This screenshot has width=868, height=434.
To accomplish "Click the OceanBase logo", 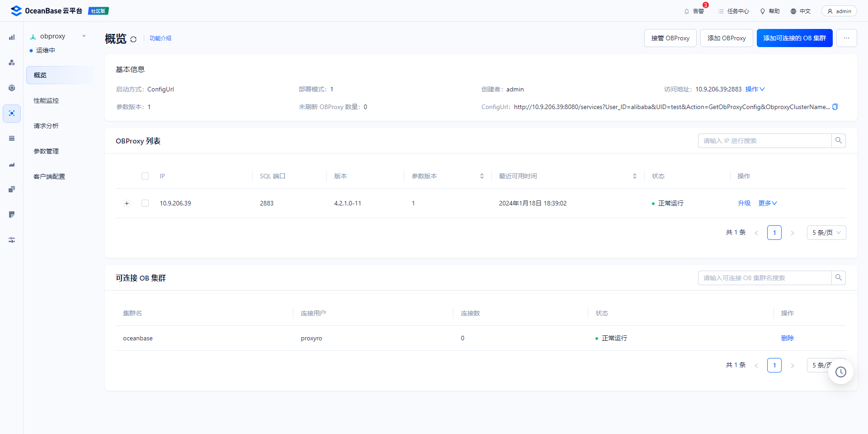I will [x=46, y=11].
